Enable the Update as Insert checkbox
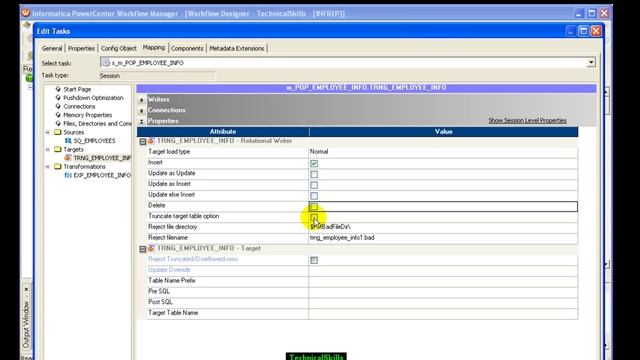This screenshot has height=360, width=640. (x=314, y=185)
